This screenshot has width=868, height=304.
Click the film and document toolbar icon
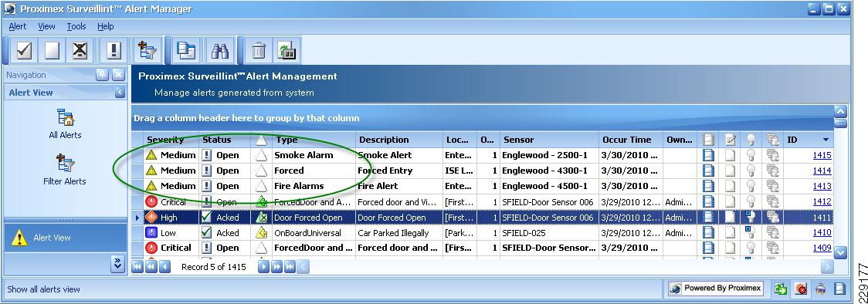click(186, 51)
